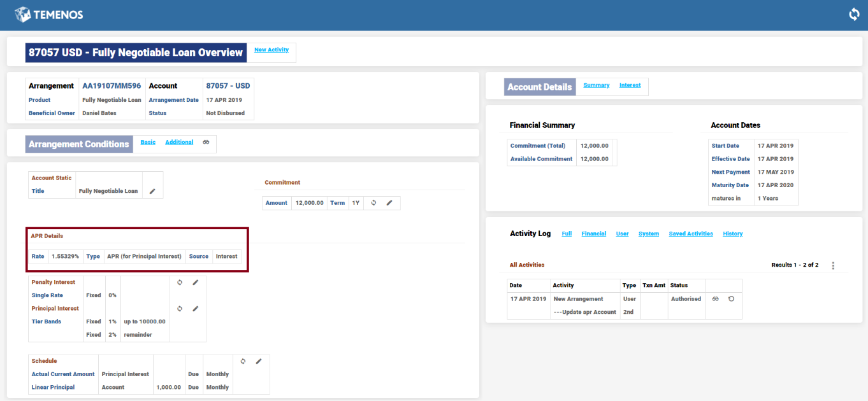Click the pencil icon in the Commitment row
Viewport: 868px width, 401px height.
(x=389, y=203)
